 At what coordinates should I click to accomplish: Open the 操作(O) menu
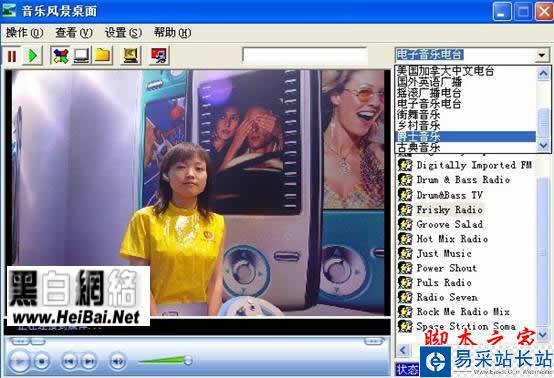[x=24, y=33]
